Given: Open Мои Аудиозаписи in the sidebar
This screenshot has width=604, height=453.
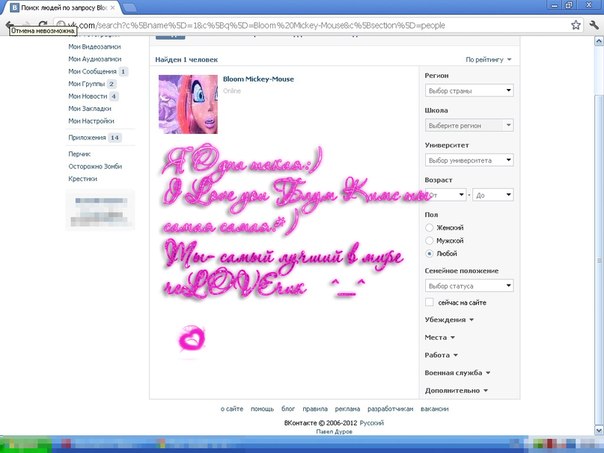Looking at the screenshot, I should tap(95, 59).
